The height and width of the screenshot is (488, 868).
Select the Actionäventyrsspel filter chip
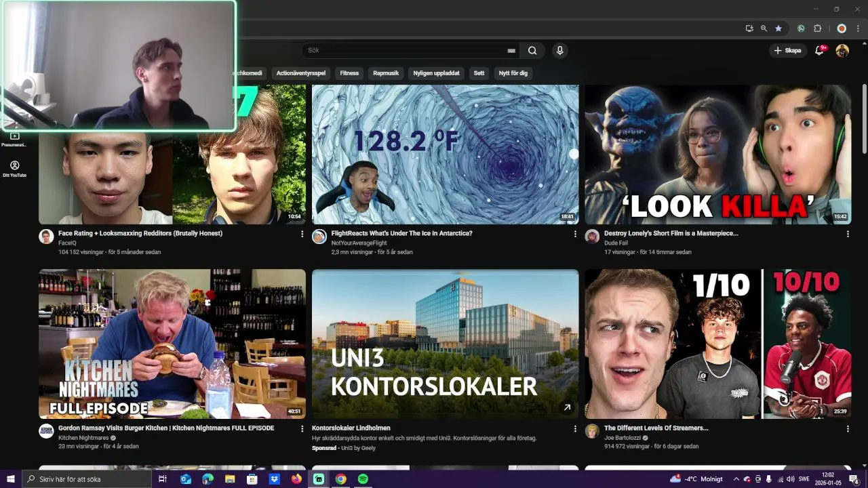[x=301, y=73]
